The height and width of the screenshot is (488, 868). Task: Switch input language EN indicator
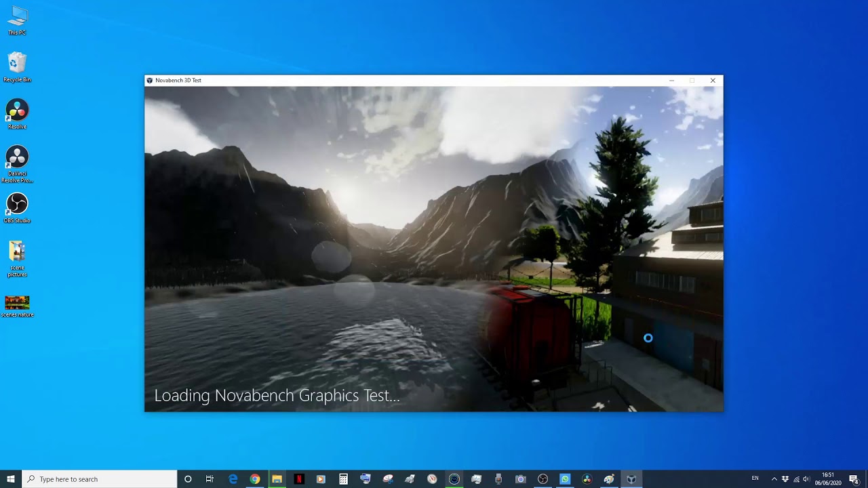(x=755, y=479)
